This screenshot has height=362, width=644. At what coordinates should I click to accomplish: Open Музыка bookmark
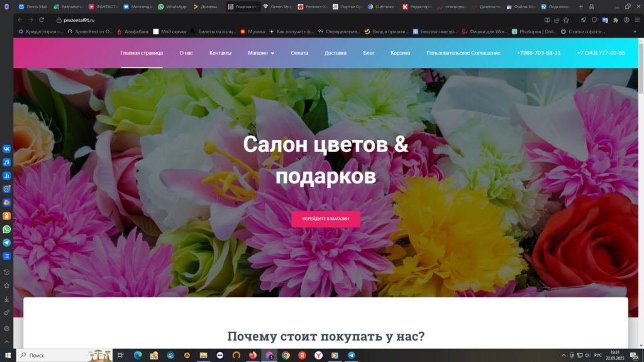click(x=253, y=31)
